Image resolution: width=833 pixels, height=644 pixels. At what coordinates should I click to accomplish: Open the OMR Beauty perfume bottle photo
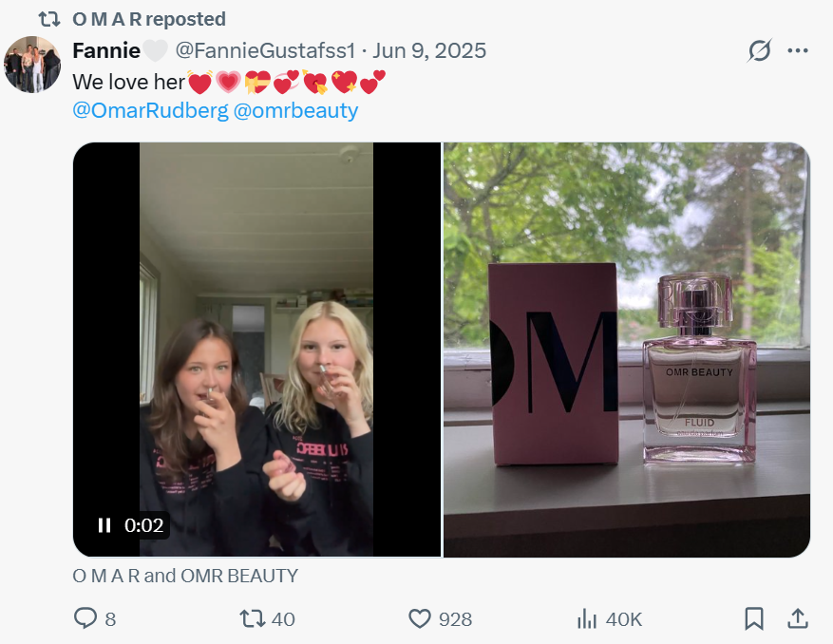point(627,350)
